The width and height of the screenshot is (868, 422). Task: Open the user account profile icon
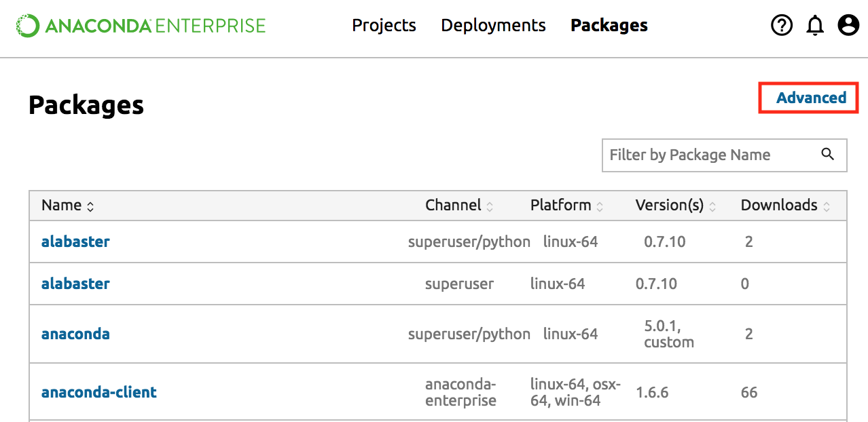click(x=848, y=26)
